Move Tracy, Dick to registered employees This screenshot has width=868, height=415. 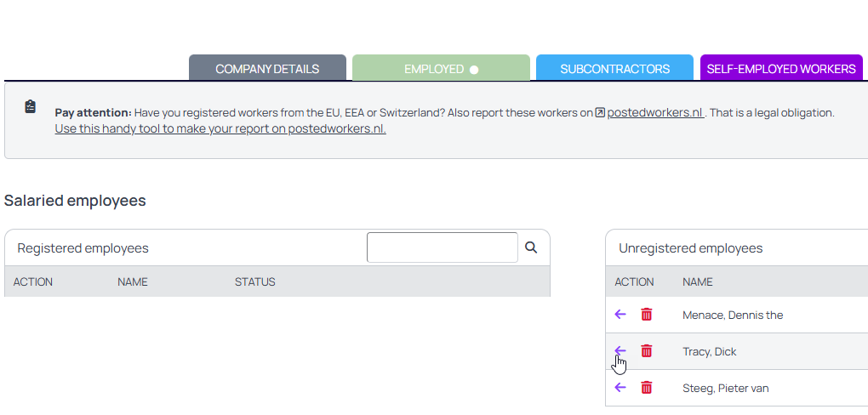(620, 351)
